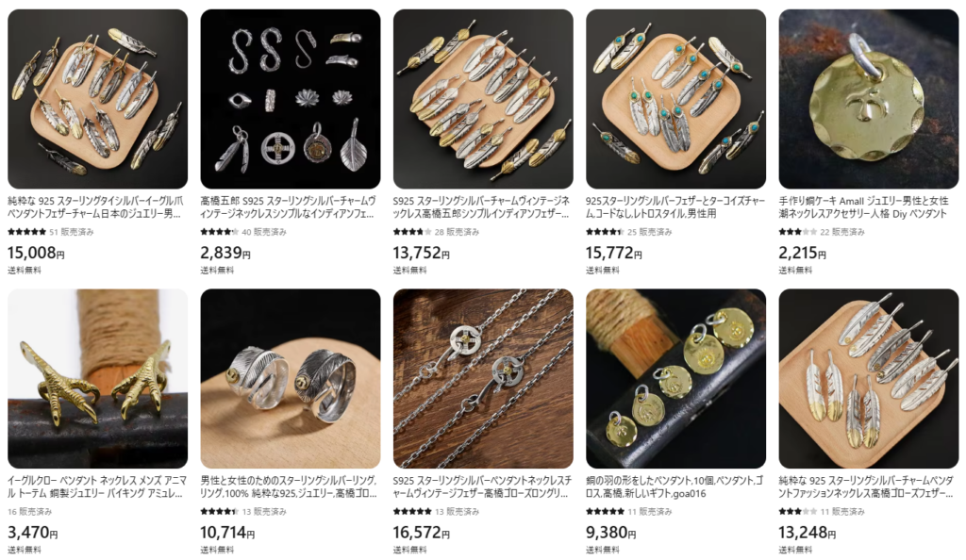
Task: Open the sterling silver ring product title
Action: click(289, 486)
